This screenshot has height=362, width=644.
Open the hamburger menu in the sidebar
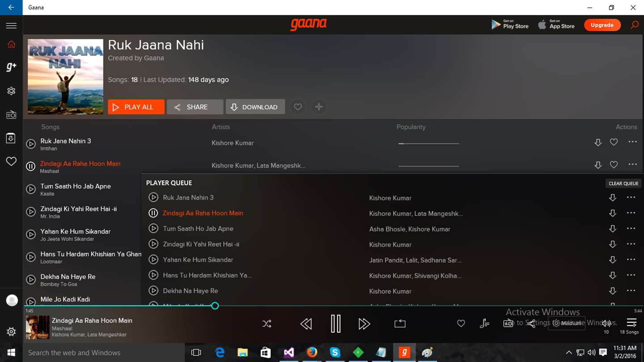pyautogui.click(x=11, y=25)
